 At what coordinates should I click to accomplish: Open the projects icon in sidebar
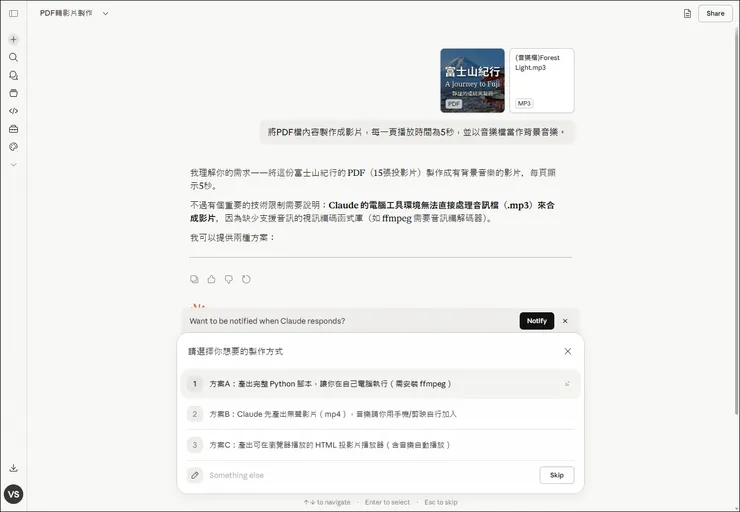(x=14, y=93)
